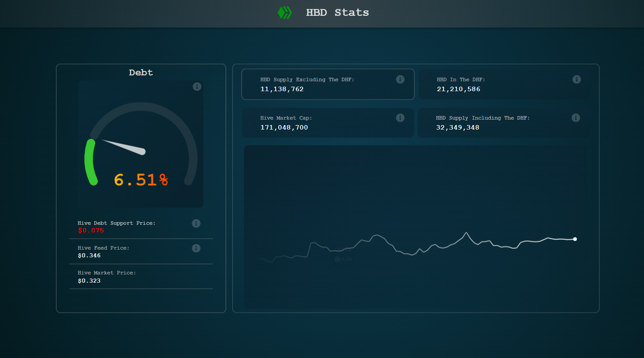Viewport: 644px width, 358px height.
Task: Open info icon for Hive Market Cap
Action: 400,118
